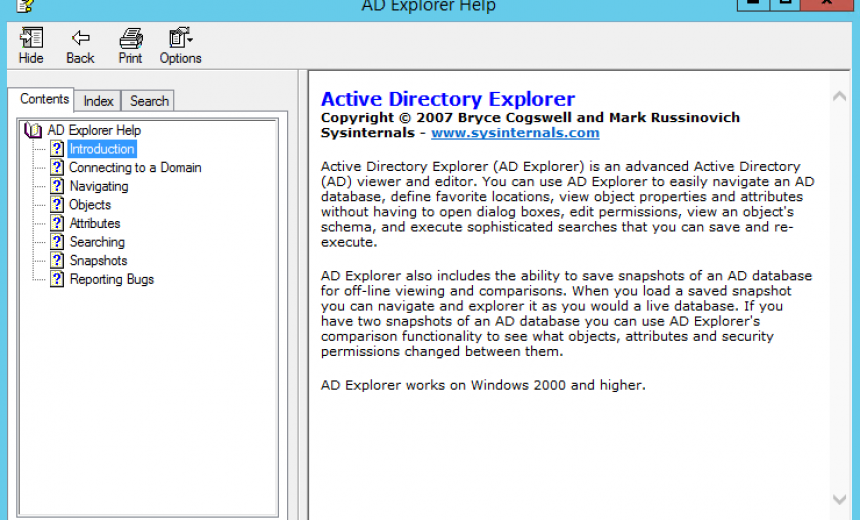Follow the www.sysinternals.com link
Viewport: 860px width, 520px height.
515,133
